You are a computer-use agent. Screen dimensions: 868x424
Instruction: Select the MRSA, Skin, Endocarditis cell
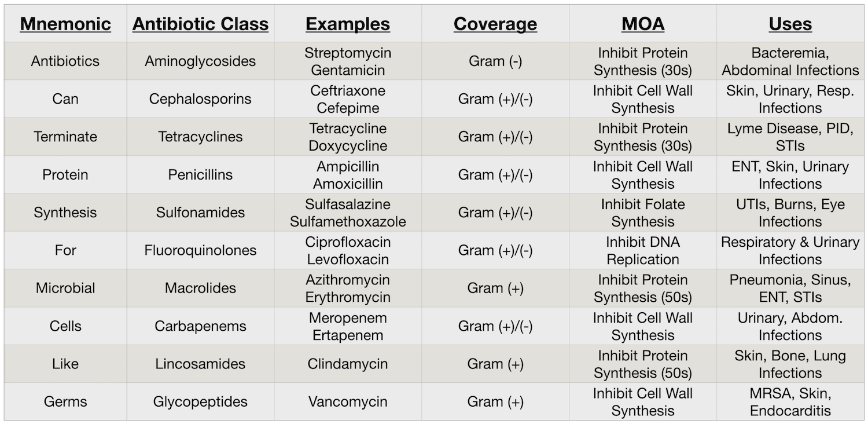pos(790,401)
